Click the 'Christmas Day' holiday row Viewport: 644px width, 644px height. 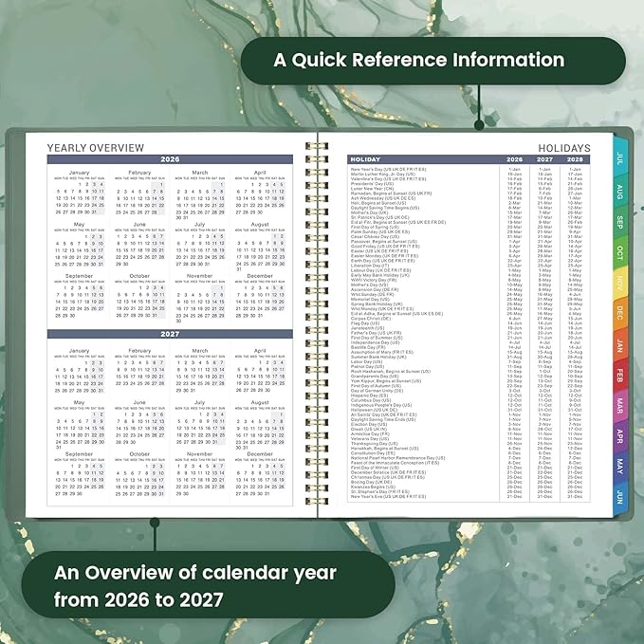click(469, 477)
